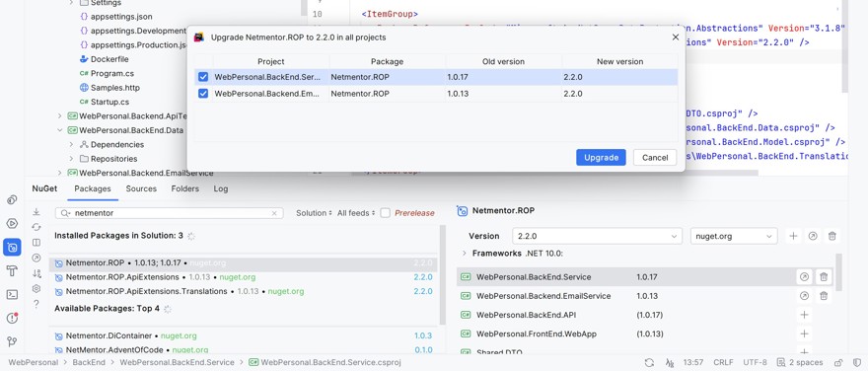Click the NuGet sort packages icon

tap(36, 273)
